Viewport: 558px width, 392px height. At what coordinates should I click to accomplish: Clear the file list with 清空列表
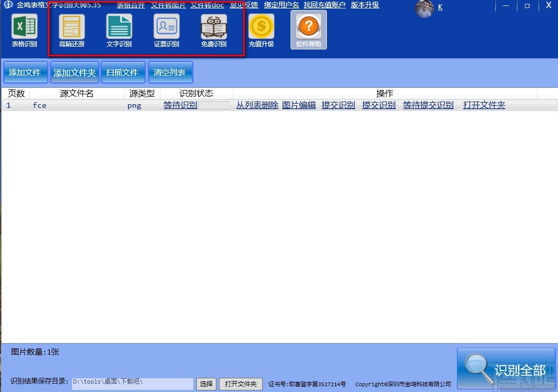(x=170, y=72)
